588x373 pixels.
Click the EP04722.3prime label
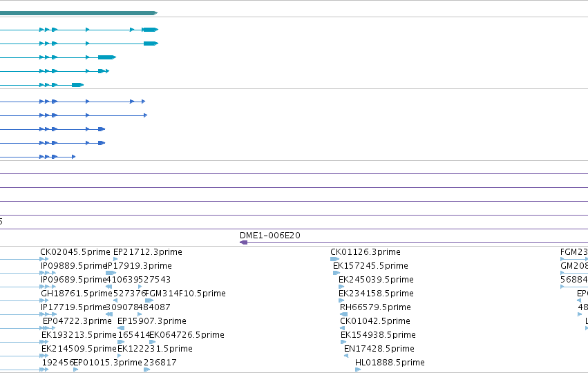(x=77, y=321)
